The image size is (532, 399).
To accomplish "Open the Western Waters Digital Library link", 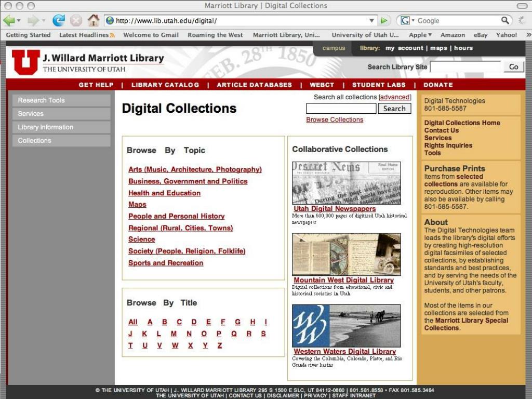I will click(345, 352).
